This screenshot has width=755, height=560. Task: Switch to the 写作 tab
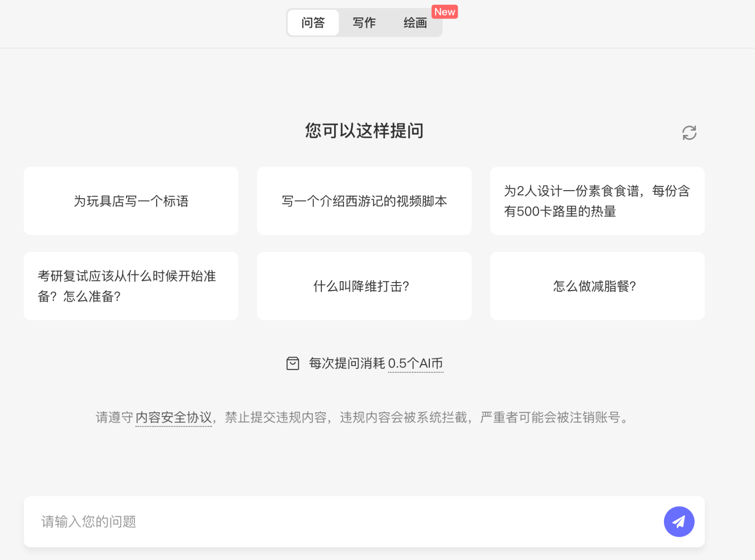pyautogui.click(x=364, y=22)
